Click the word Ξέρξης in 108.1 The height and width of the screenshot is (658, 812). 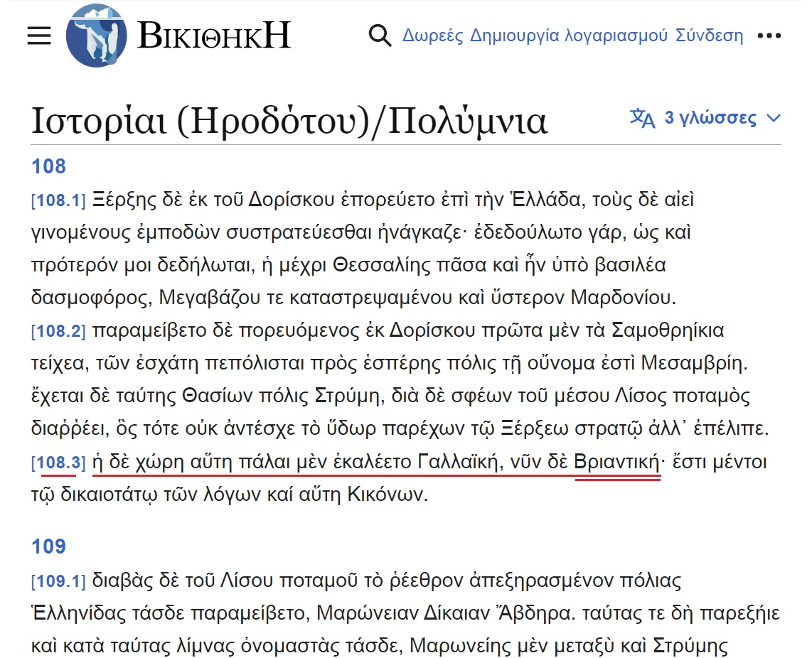[x=124, y=199]
